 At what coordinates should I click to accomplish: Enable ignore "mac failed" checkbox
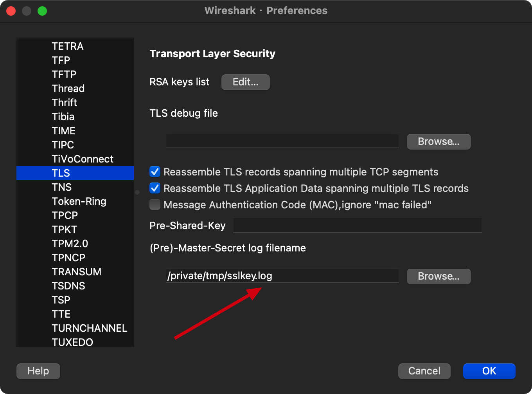coord(155,205)
